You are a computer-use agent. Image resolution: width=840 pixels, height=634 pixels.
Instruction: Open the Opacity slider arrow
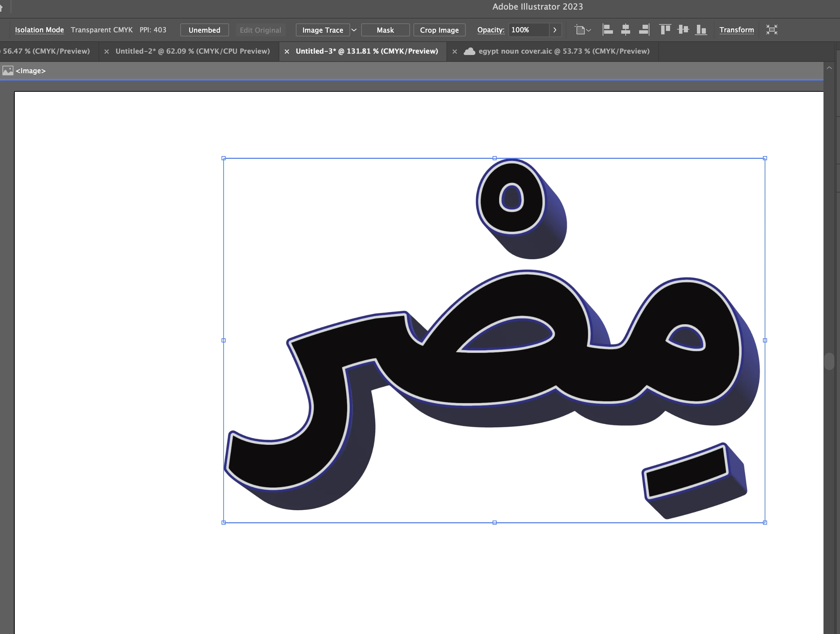(x=555, y=30)
